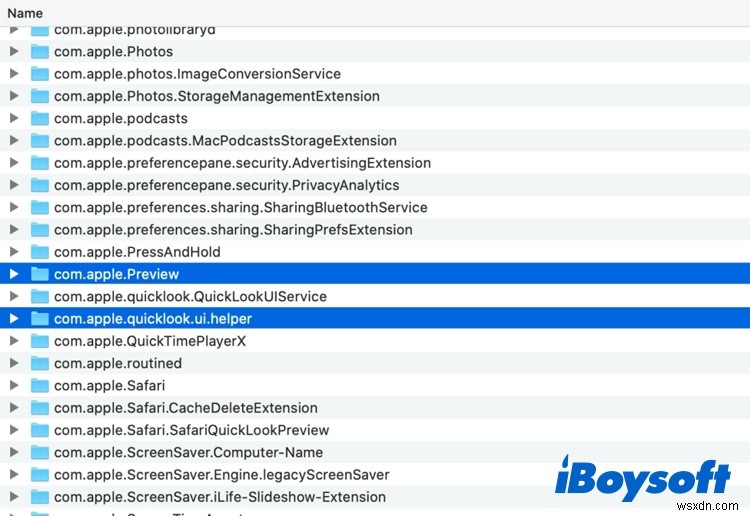Select com.apple.quicklook.QuickLookUIService name text
750x516 pixels.
point(190,296)
